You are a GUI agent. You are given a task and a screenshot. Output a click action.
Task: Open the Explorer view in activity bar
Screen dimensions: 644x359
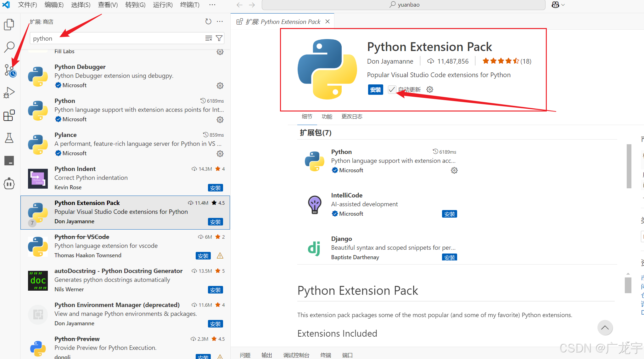click(x=9, y=25)
